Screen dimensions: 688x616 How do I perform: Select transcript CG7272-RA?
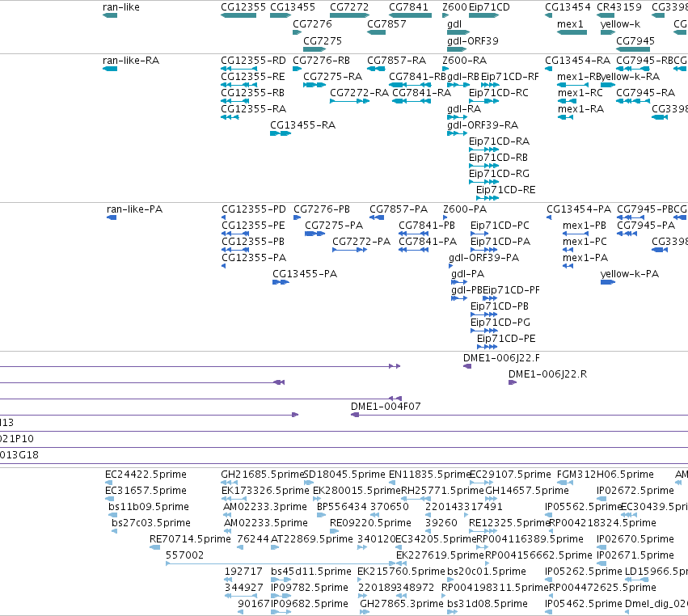click(359, 93)
